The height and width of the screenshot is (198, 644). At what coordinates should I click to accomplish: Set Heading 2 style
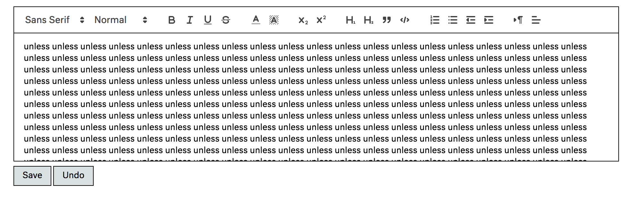point(369,20)
